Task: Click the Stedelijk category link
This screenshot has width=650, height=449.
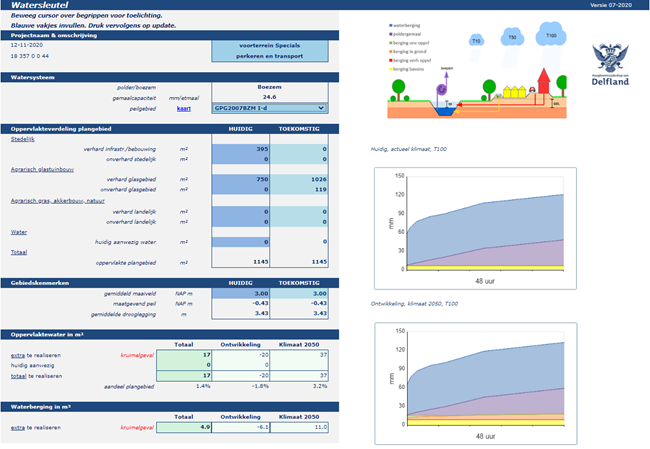Action: tap(22, 139)
